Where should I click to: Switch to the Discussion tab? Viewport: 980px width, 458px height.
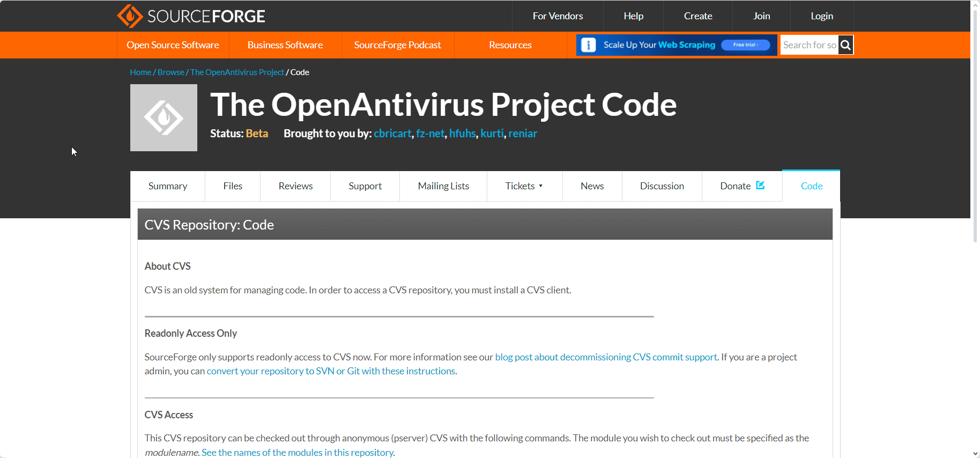tap(662, 186)
